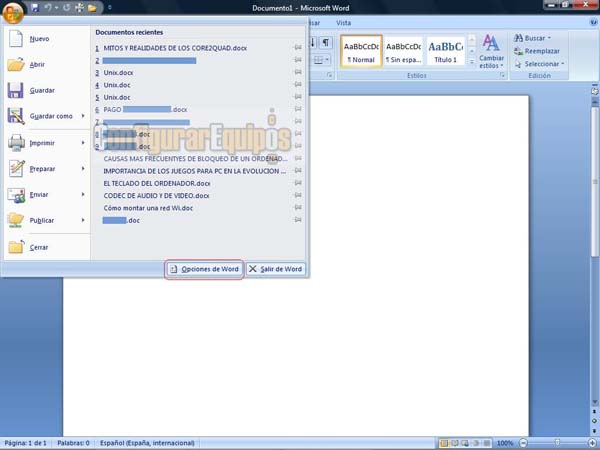This screenshot has height=450, width=600.
Task: Expand the Guardar como submenu arrow
Action: tap(83, 116)
